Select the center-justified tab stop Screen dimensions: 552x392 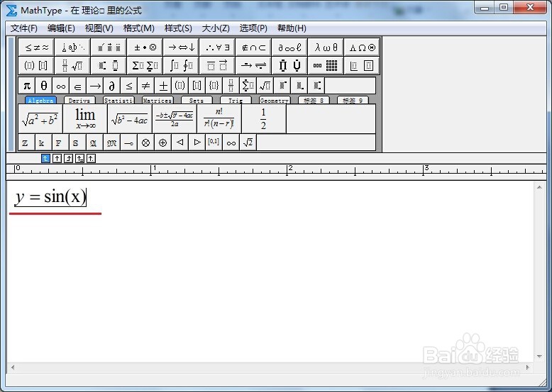point(57,159)
